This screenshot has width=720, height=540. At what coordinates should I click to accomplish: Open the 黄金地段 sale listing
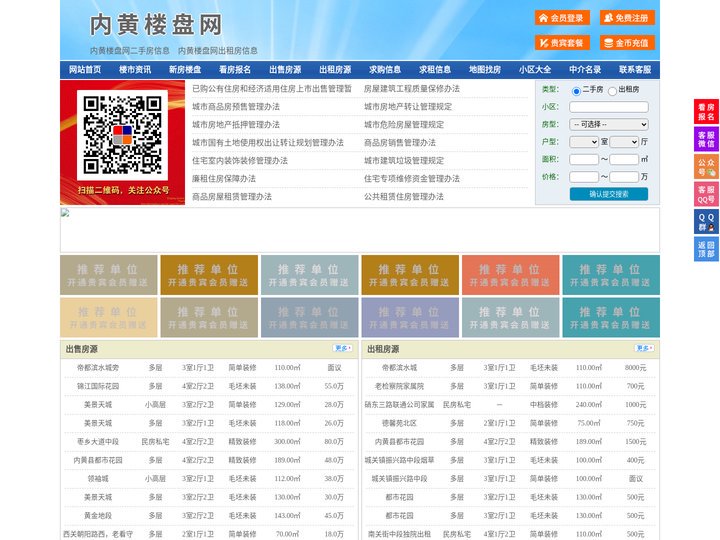coord(98,516)
